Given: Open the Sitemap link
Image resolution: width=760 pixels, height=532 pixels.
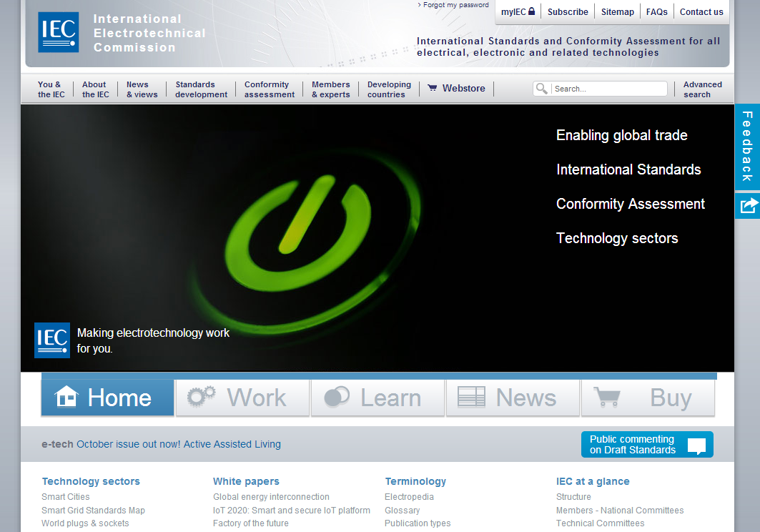Looking at the screenshot, I should [618, 11].
